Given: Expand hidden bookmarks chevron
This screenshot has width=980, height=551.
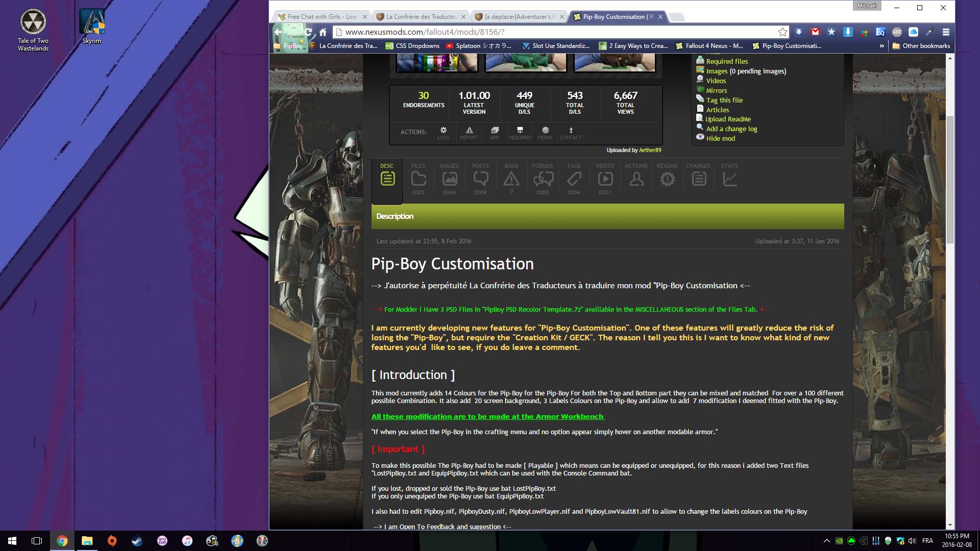Looking at the screenshot, I should 881,46.
